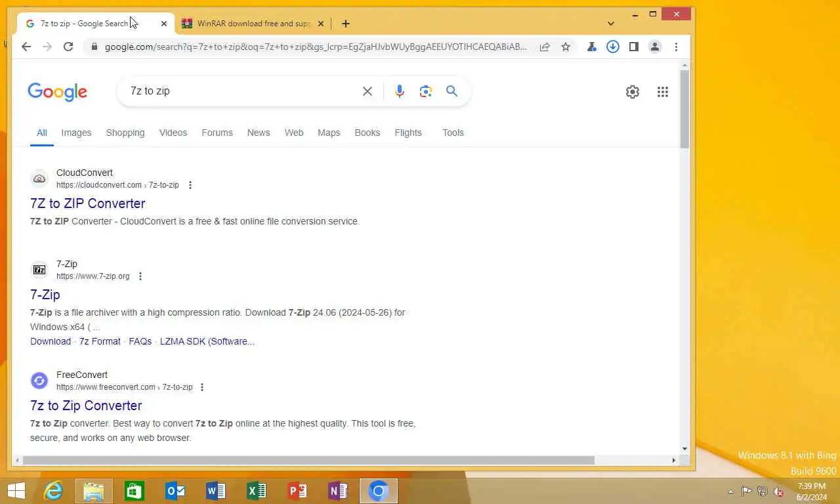Open more options for 7-Zip result
This screenshot has height=504, width=840.
(x=140, y=276)
